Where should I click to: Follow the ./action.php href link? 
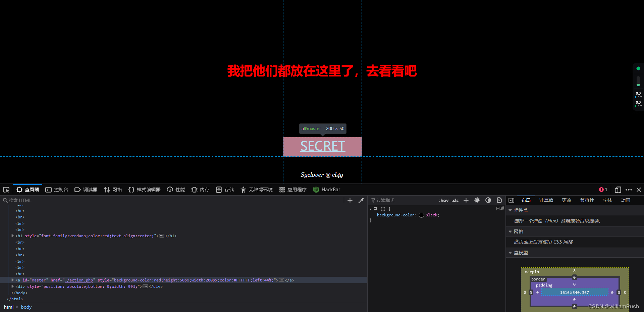tap(79, 280)
